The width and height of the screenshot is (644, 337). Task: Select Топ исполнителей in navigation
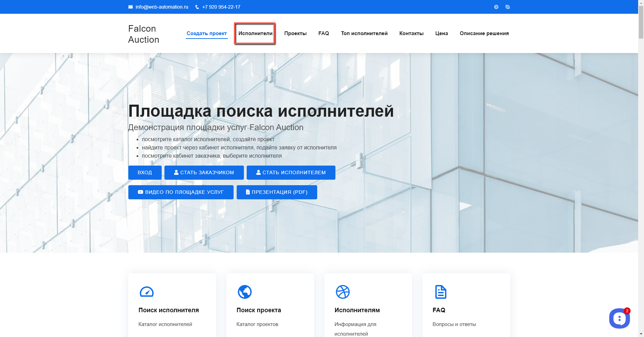pos(364,33)
